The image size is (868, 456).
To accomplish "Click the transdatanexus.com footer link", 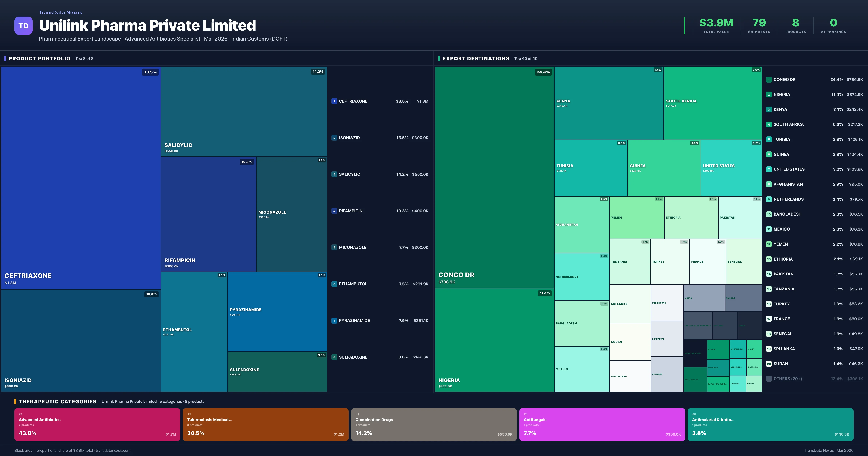I will 113,451.
